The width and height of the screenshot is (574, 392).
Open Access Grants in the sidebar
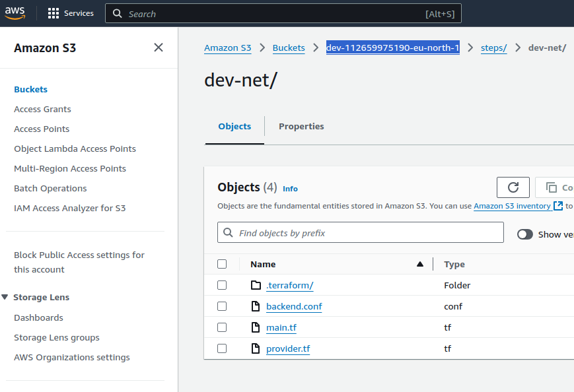42,109
